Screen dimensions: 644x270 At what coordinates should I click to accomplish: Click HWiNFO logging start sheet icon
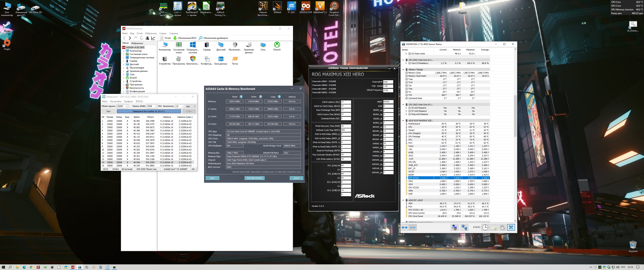[494, 227]
